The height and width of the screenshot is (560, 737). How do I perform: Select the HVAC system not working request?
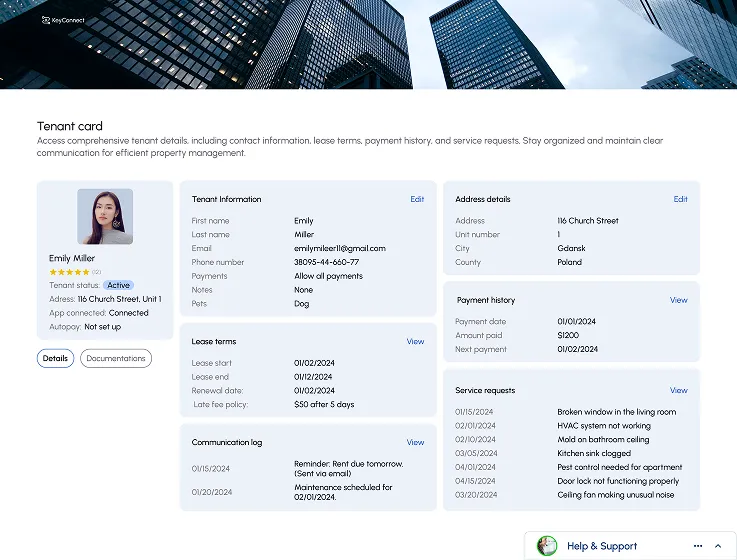click(x=603, y=426)
